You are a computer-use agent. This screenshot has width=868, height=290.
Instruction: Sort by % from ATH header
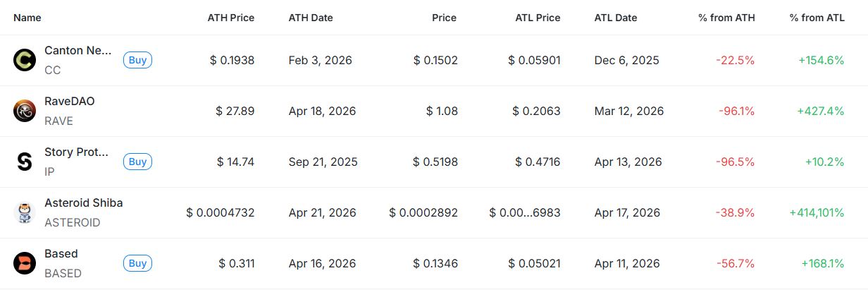point(726,18)
